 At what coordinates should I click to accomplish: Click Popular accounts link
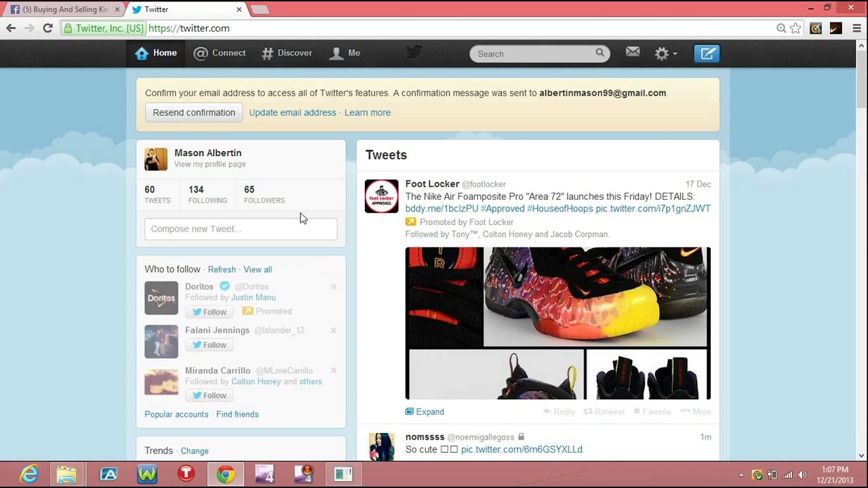[176, 414]
